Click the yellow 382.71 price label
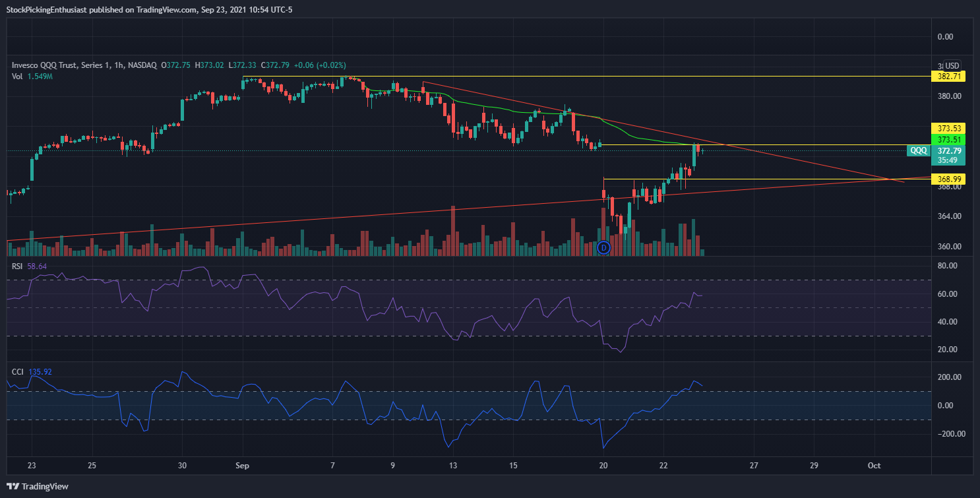The width and height of the screenshot is (980, 498). [948, 77]
